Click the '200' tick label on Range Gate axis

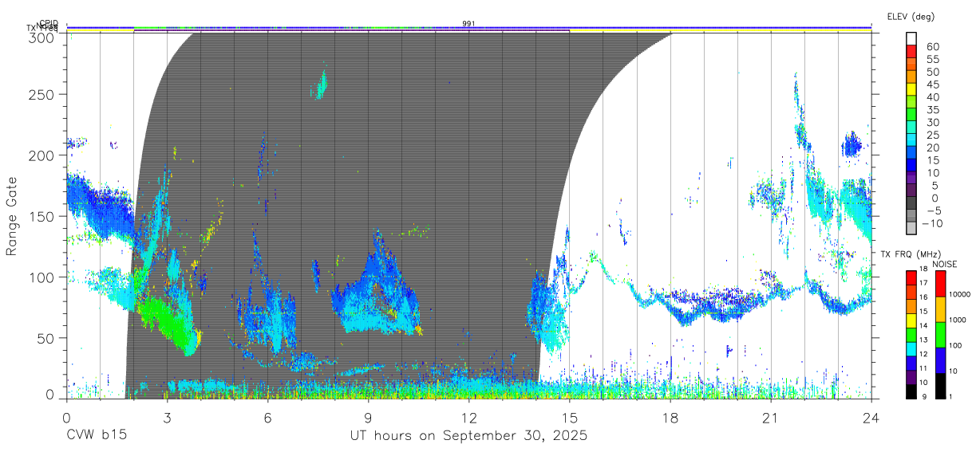43,155
